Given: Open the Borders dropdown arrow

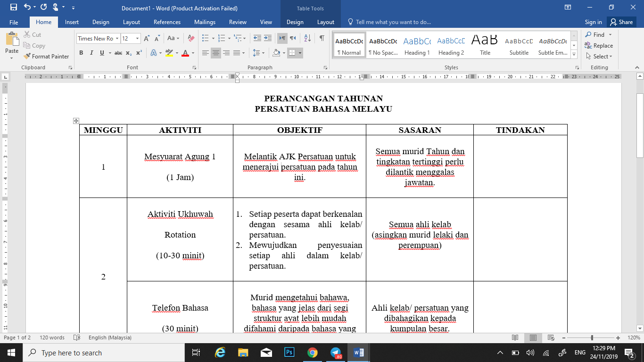Looking at the screenshot, I should coord(300,53).
